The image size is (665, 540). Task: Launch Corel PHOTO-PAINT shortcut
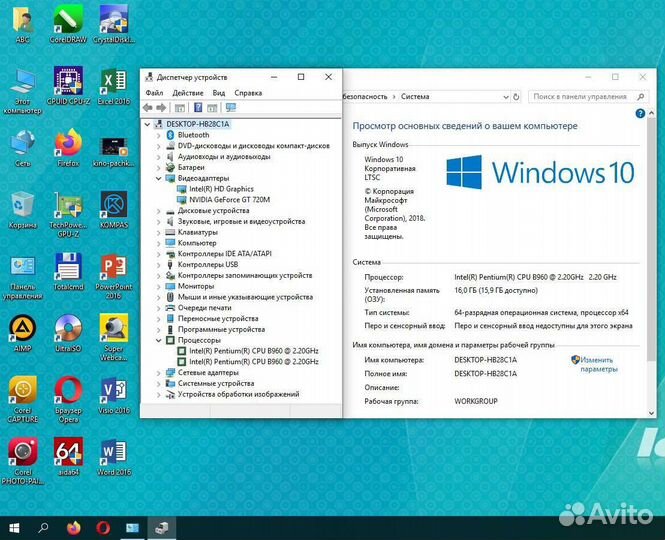[22, 462]
